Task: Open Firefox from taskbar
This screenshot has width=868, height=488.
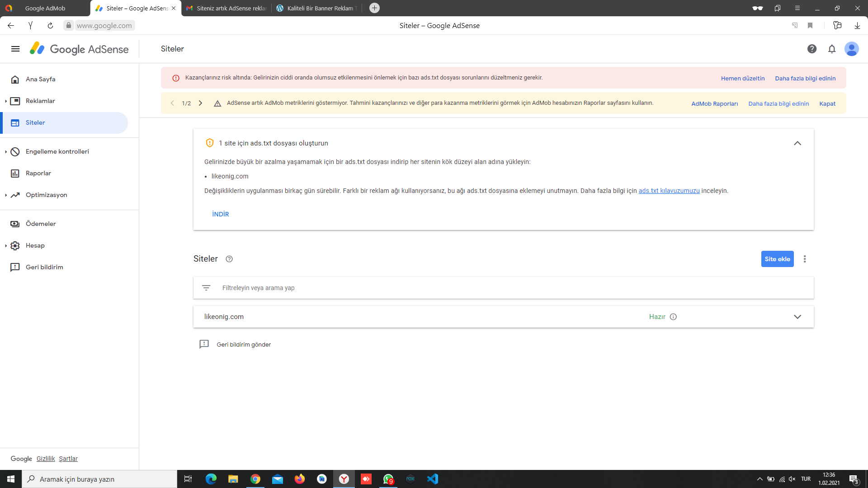Action: pyautogui.click(x=300, y=479)
